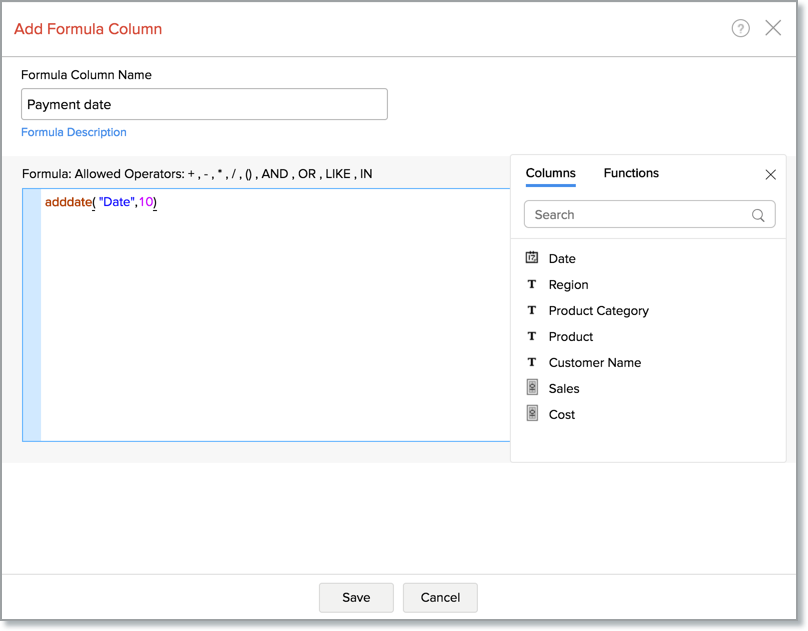
Task: Save the formula column
Action: pos(356,597)
